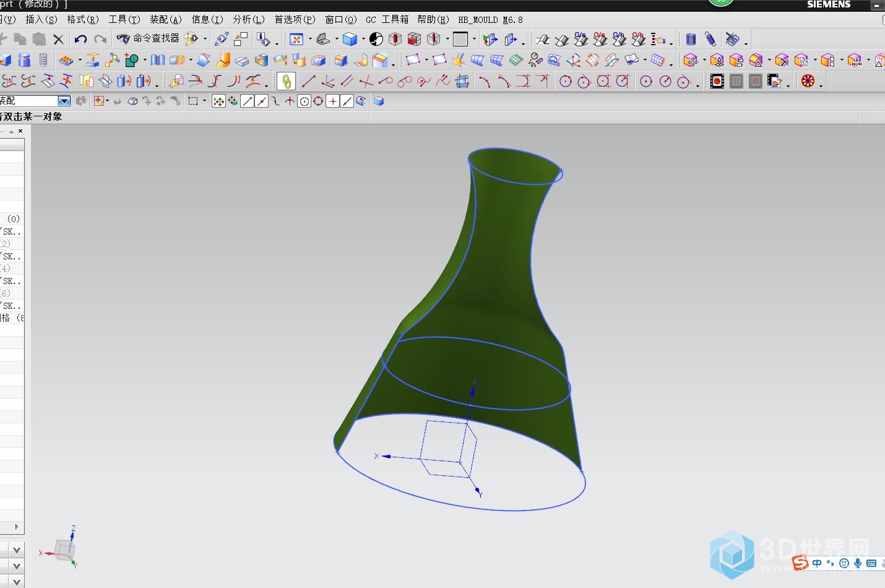Click the cylinder feature icon
The height and width of the screenshot is (588, 885).
coord(24,60)
